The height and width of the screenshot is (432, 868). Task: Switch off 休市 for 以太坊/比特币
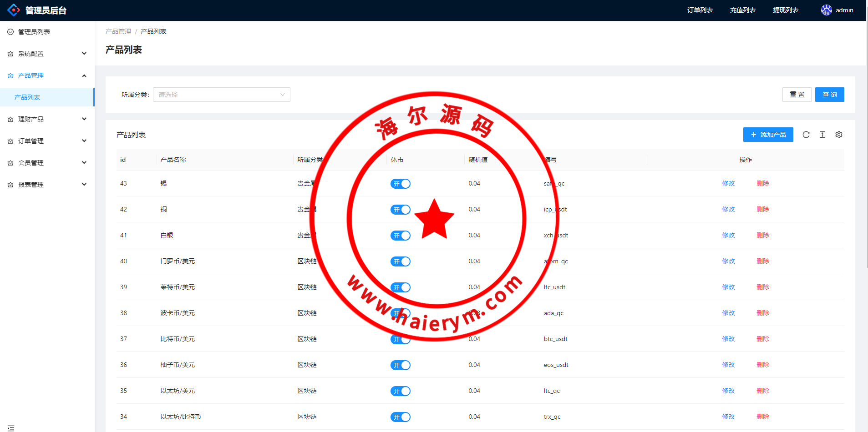tap(400, 417)
